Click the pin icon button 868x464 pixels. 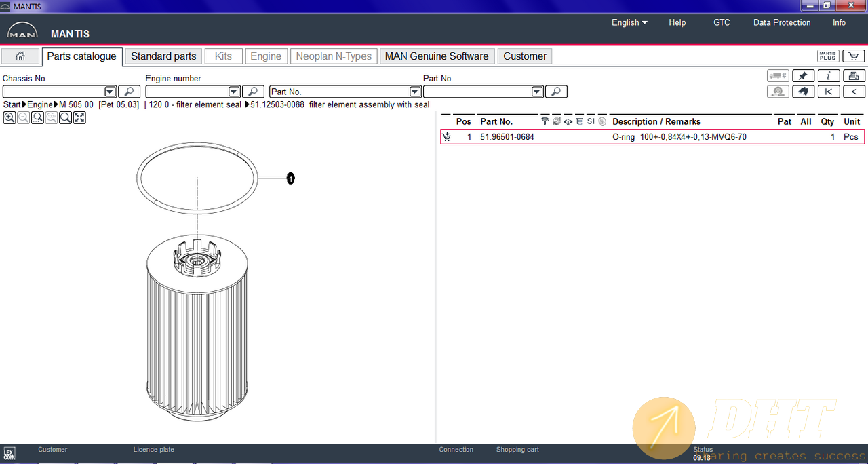pyautogui.click(x=803, y=76)
